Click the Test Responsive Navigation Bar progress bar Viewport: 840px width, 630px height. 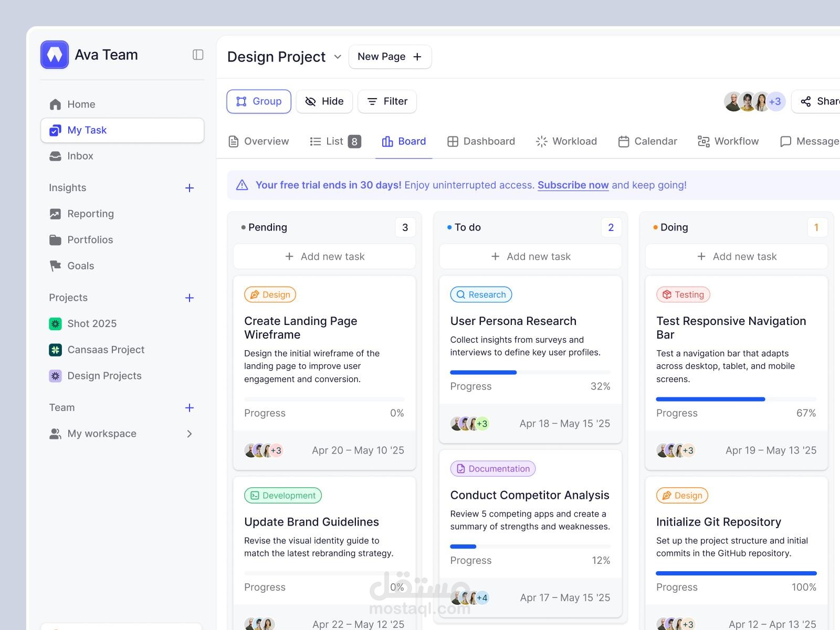[x=736, y=399]
